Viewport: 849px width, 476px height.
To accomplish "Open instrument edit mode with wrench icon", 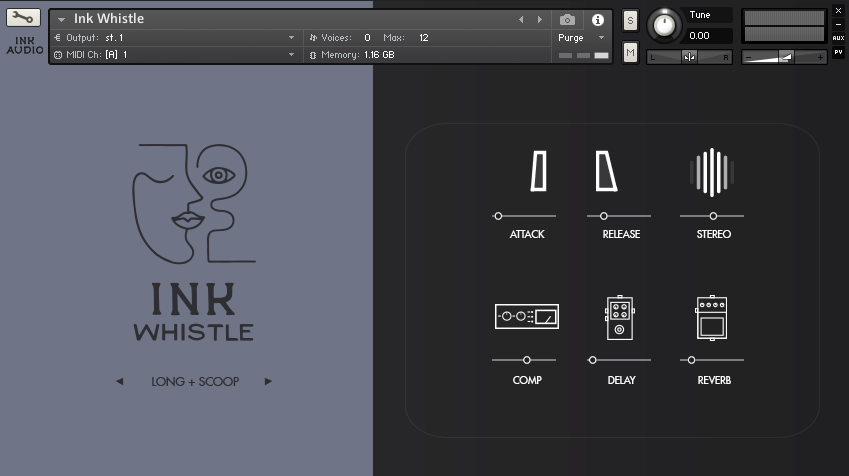I will tap(24, 18).
